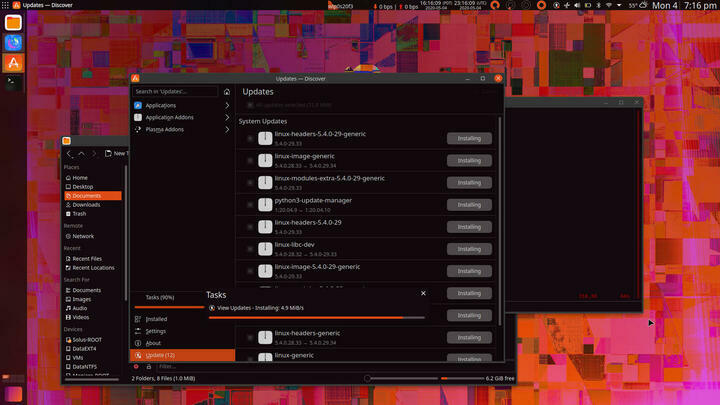Image resolution: width=720 pixels, height=405 pixels.
Task: Go up one folder in the file manager
Action: (81, 153)
